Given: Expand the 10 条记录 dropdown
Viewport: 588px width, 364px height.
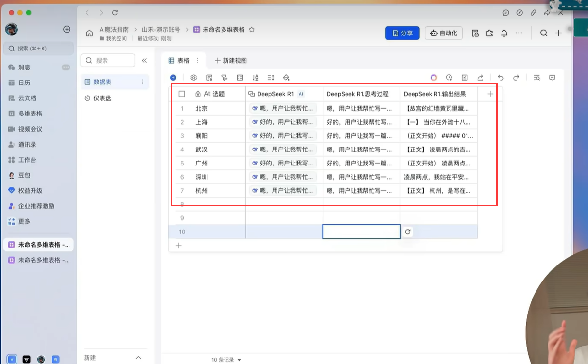Looking at the screenshot, I should coord(226,360).
